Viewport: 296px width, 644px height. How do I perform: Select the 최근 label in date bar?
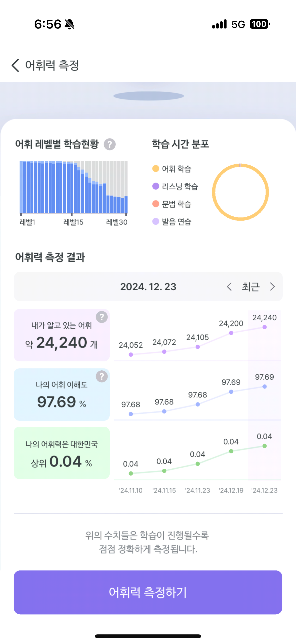tap(251, 286)
